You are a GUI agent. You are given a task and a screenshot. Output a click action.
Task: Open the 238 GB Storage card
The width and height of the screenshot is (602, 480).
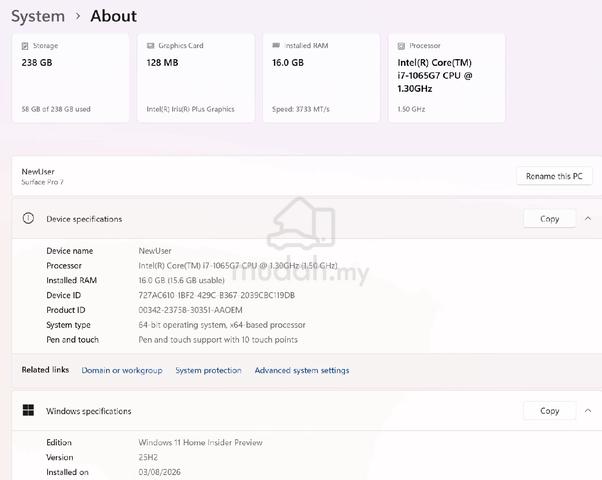click(x=71, y=78)
